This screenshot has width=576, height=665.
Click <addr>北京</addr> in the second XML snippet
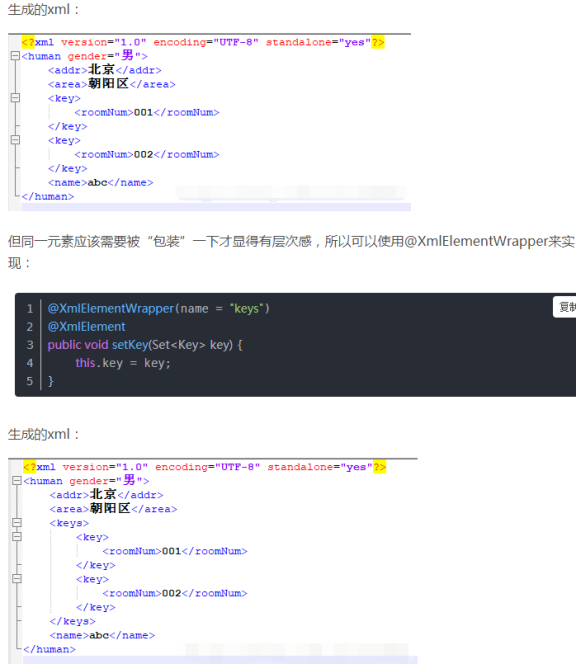pos(106,495)
